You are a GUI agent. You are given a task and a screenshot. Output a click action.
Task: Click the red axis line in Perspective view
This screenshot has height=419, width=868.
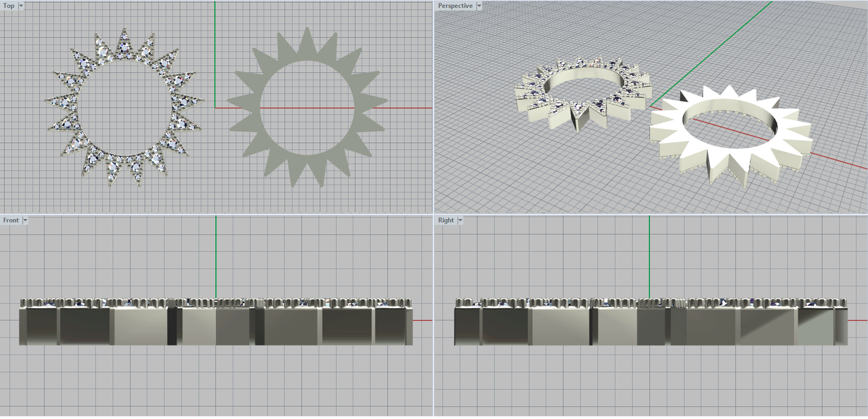pos(841,162)
